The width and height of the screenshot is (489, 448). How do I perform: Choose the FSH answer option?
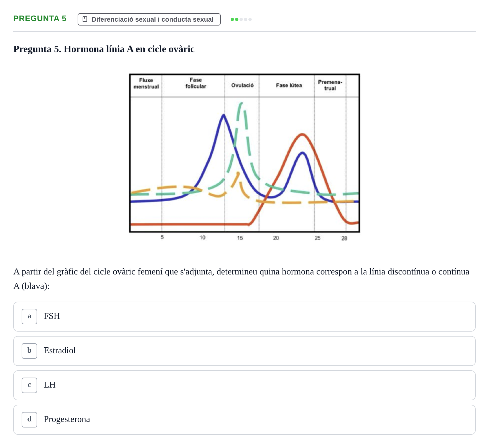244,317
